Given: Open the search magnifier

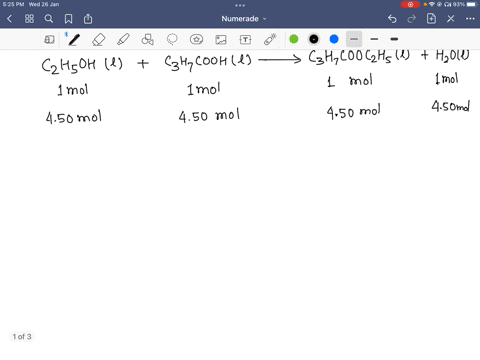Looking at the screenshot, I should coord(49,19).
